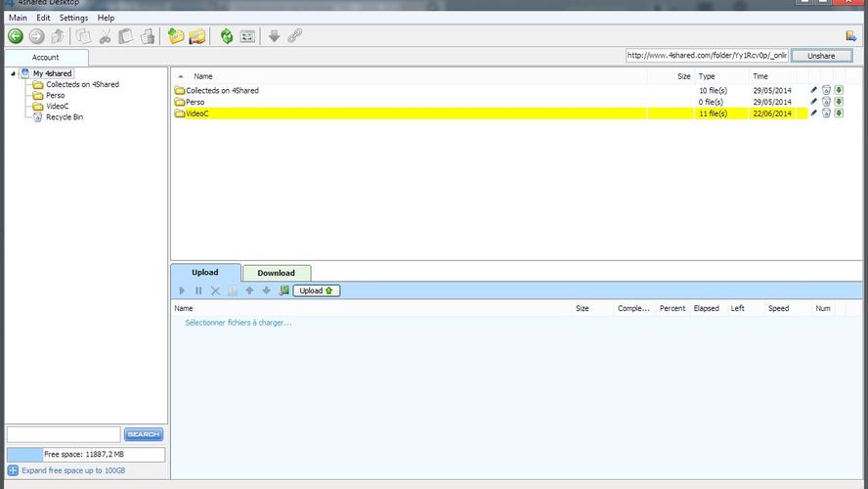The width and height of the screenshot is (868, 489).
Task: Click the new folder icon with green arrow
Action: 176,36
